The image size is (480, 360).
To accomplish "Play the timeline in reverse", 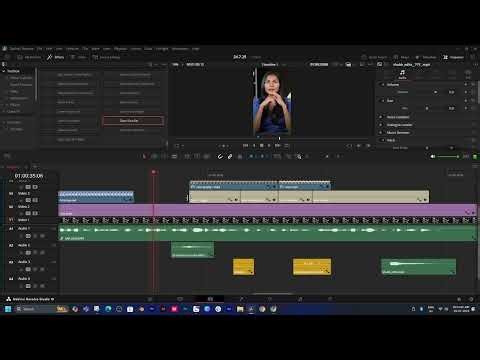I will coord(254,146).
